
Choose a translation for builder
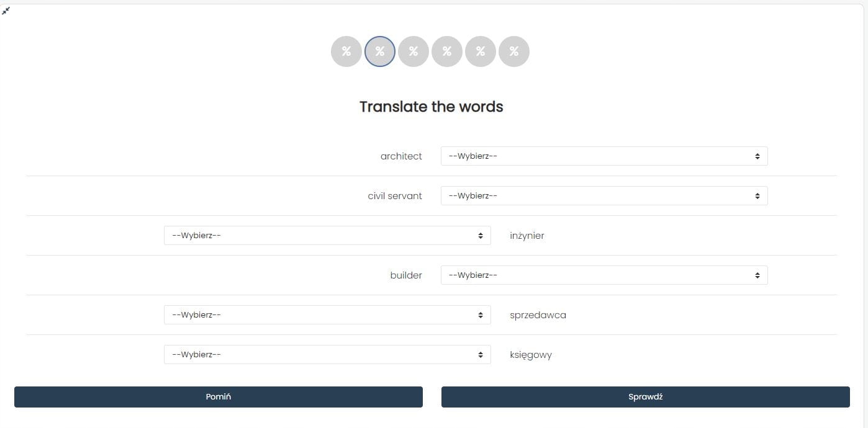click(x=604, y=275)
